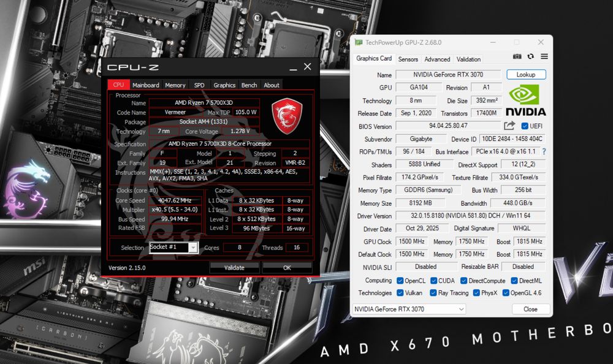Click the OK button in CPU-Z
This screenshot has height=364, width=613.
click(287, 267)
